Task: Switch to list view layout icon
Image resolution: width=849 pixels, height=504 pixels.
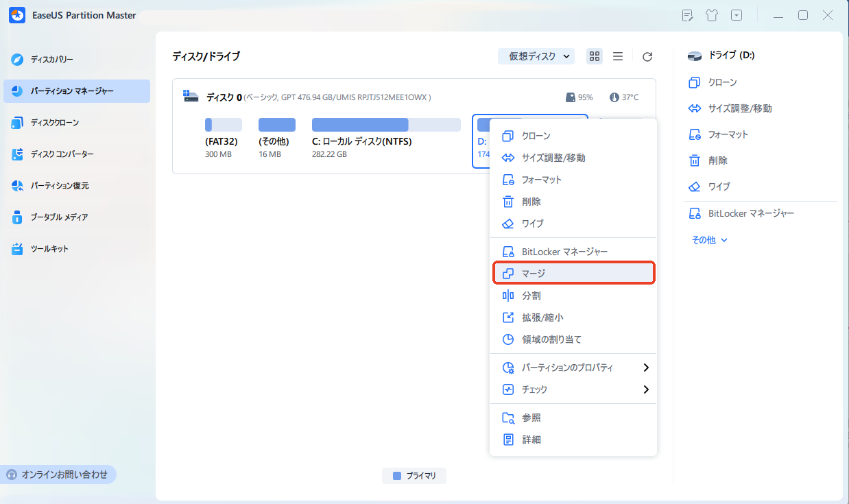Action: [x=618, y=57]
